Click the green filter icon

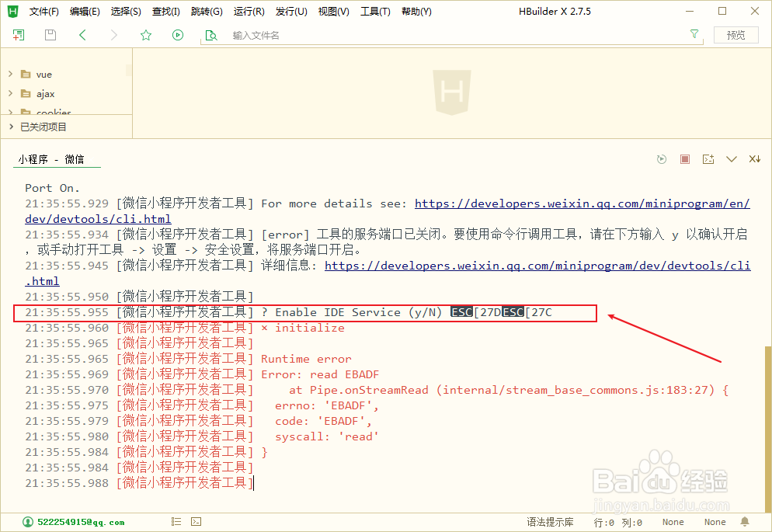coord(694,34)
